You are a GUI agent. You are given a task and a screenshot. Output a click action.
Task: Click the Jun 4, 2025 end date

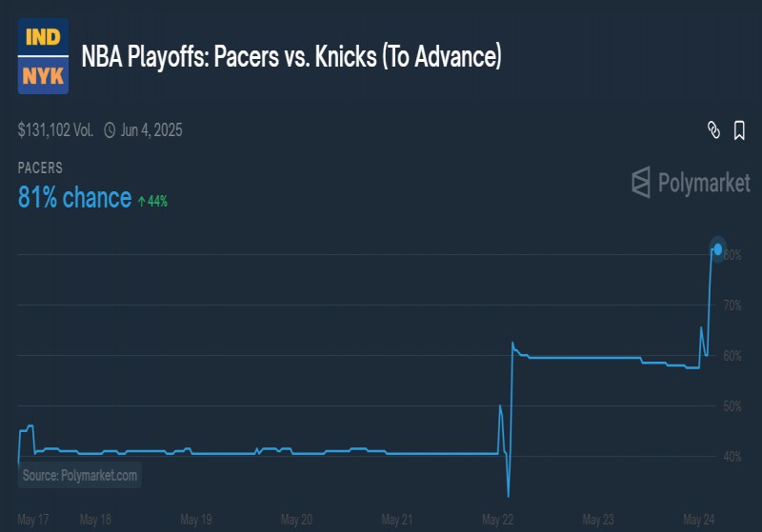[151, 130]
